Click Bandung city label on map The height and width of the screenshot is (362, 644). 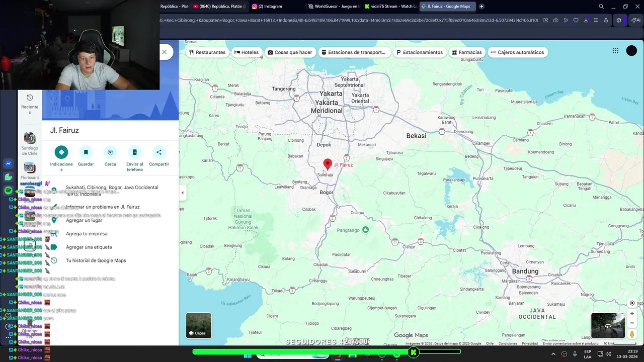tap(525, 271)
